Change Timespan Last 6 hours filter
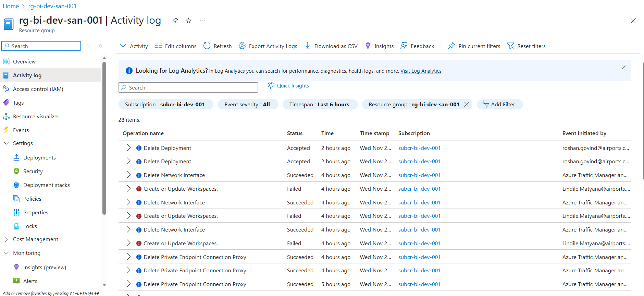Screen dimensions: 644x296 point(320,104)
